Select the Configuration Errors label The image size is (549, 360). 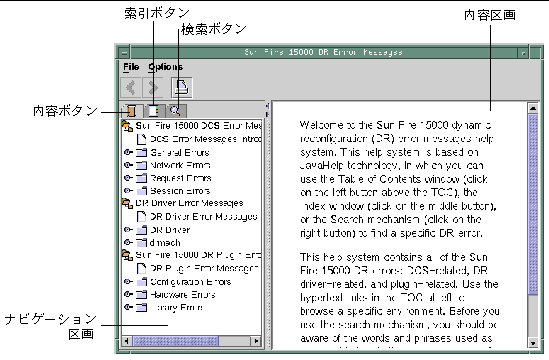(x=190, y=282)
